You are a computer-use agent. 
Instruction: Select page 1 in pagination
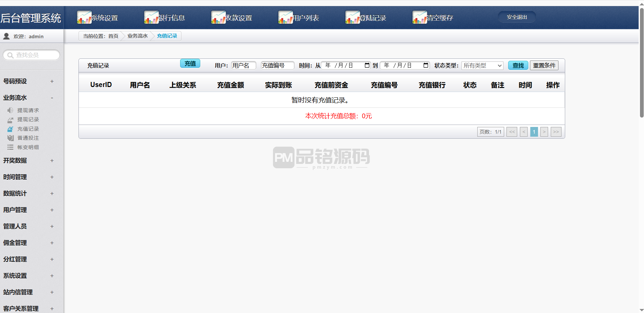pos(534,132)
